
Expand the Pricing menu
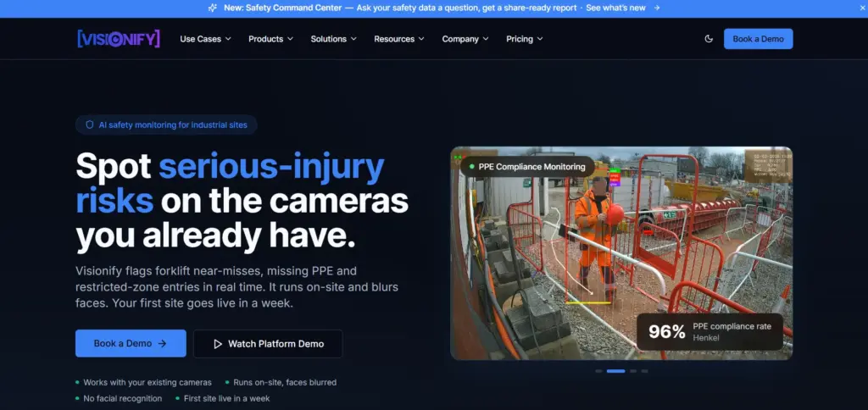click(x=524, y=39)
